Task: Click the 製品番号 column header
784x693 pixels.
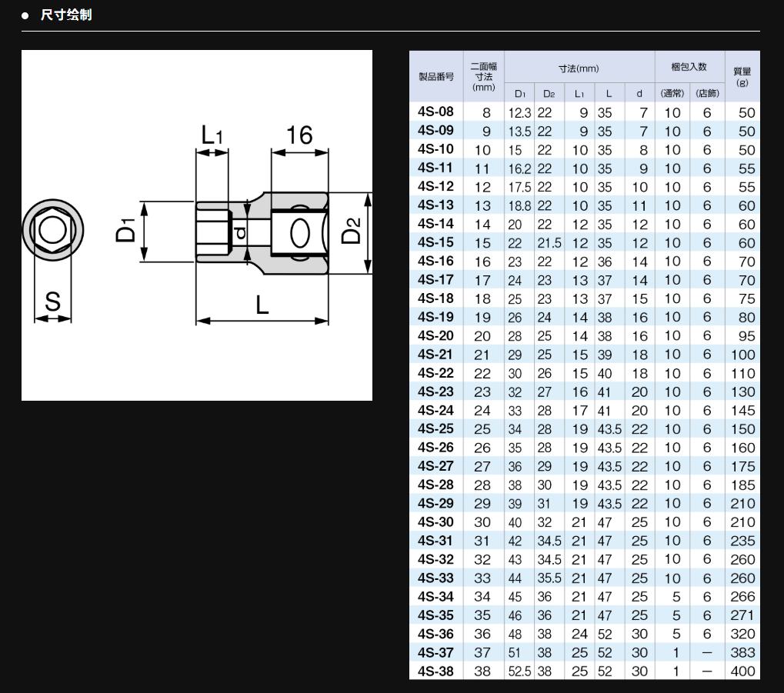Action: coord(435,77)
